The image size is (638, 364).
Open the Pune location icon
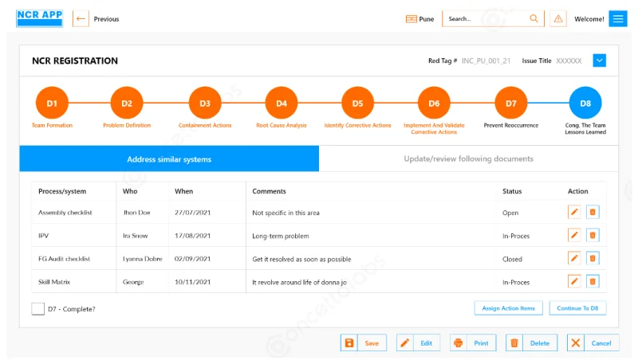point(411,19)
